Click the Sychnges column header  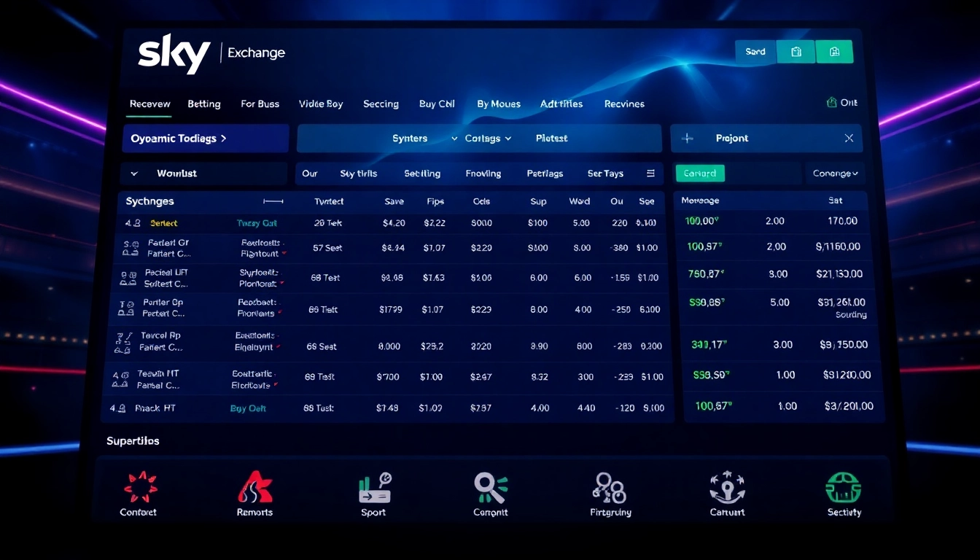coord(149,201)
